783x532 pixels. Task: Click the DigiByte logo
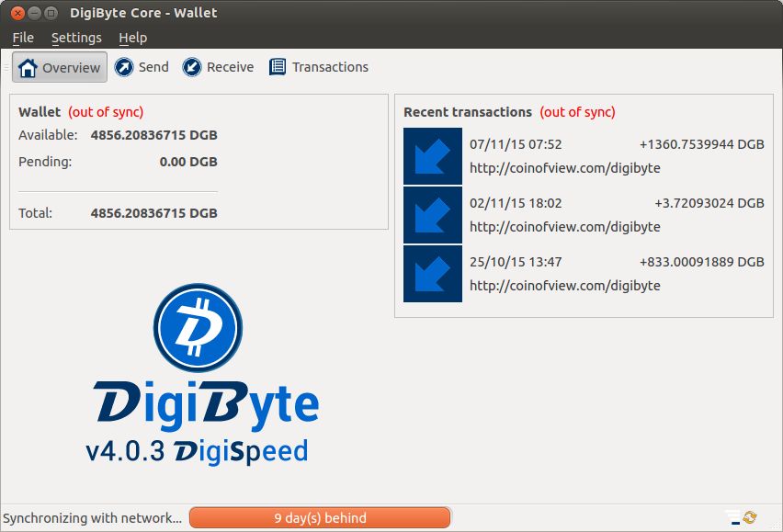(x=197, y=327)
